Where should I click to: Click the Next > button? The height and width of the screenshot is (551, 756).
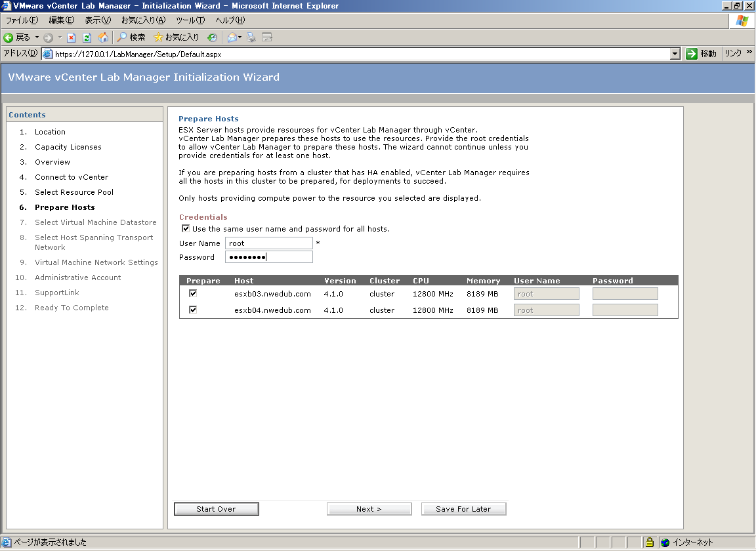tap(369, 509)
